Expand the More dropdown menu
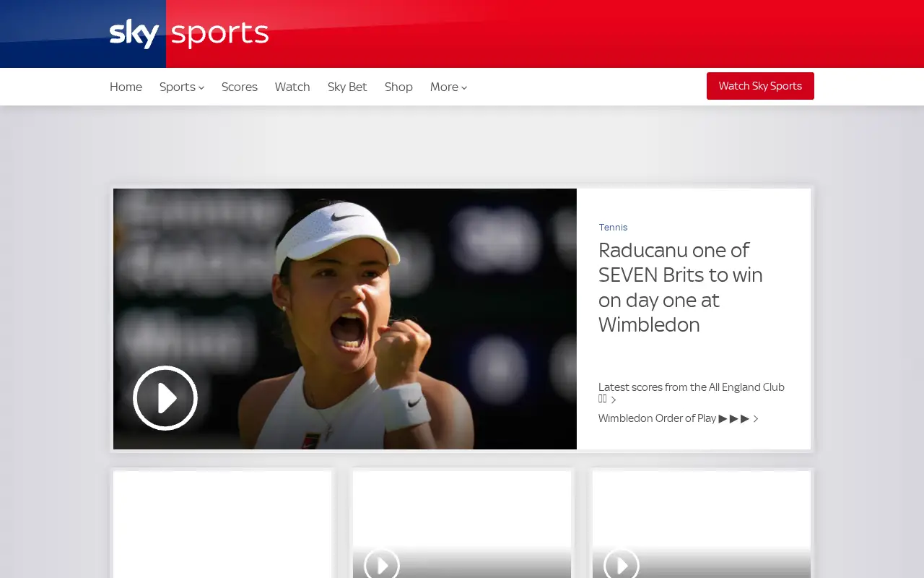Image resolution: width=924 pixels, height=578 pixels. pos(448,87)
